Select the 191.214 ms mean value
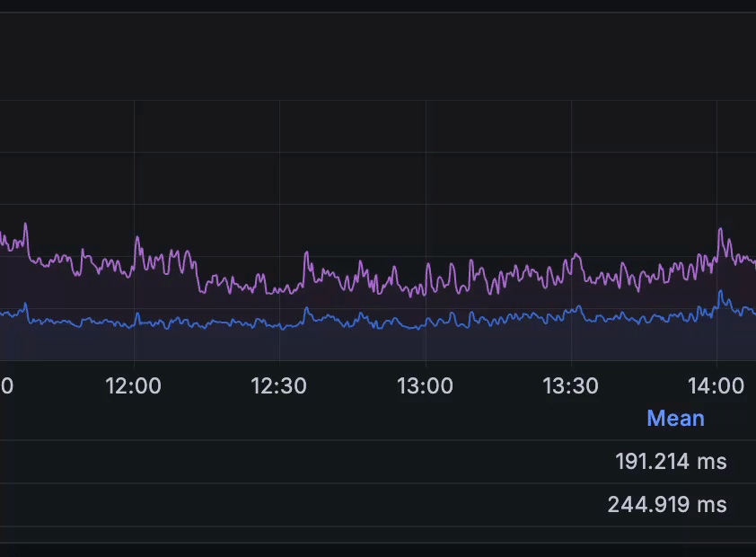The width and height of the screenshot is (756, 557). point(671,462)
